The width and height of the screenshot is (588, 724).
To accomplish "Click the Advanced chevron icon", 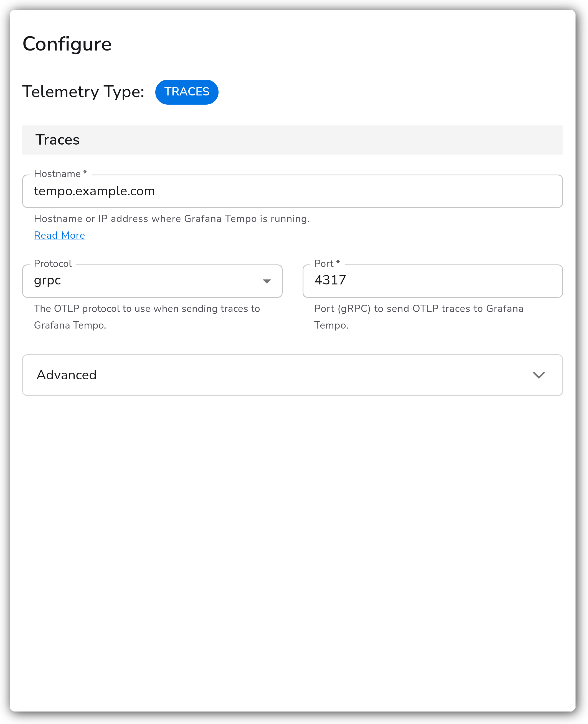I will [539, 375].
